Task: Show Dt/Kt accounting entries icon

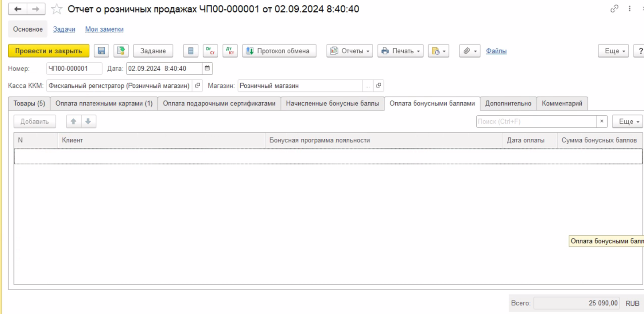Action: tap(210, 51)
